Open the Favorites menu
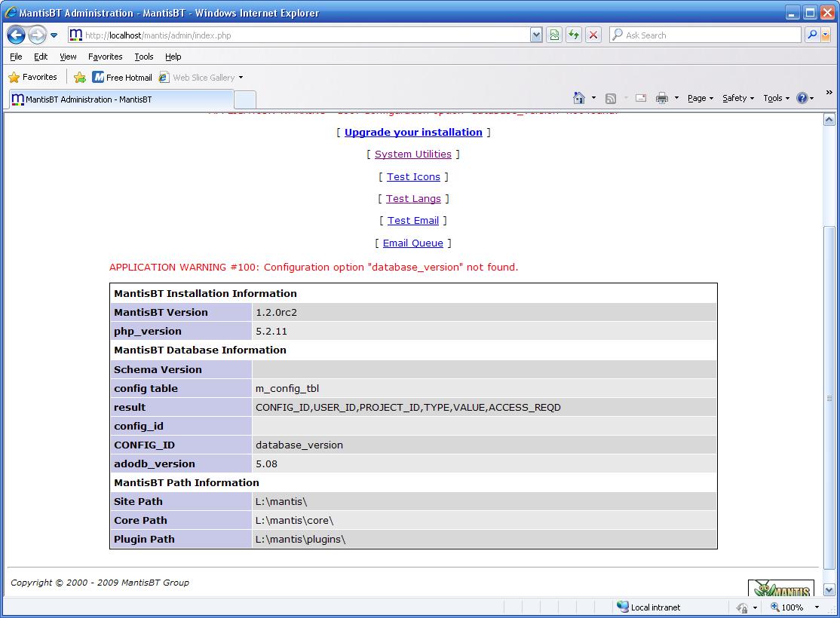This screenshot has width=840, height=618. point(105,57)
